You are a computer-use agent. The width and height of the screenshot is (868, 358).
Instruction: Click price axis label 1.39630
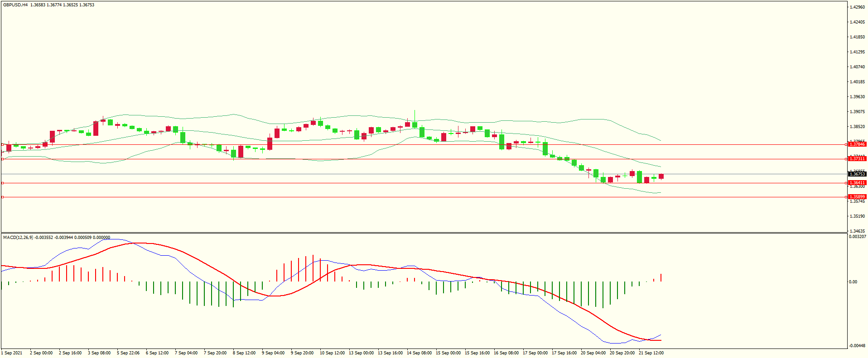pos(858,97)
